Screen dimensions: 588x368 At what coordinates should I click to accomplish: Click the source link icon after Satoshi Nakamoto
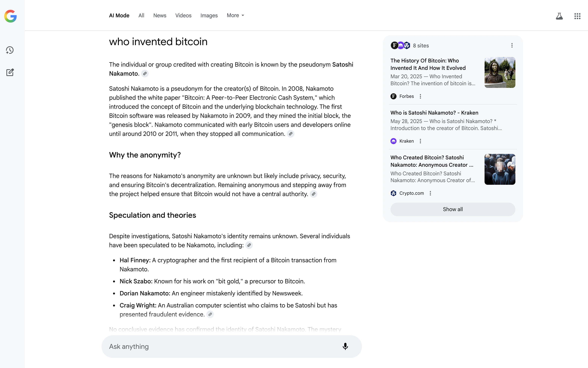pyautogui.click(x=145, y=74)
